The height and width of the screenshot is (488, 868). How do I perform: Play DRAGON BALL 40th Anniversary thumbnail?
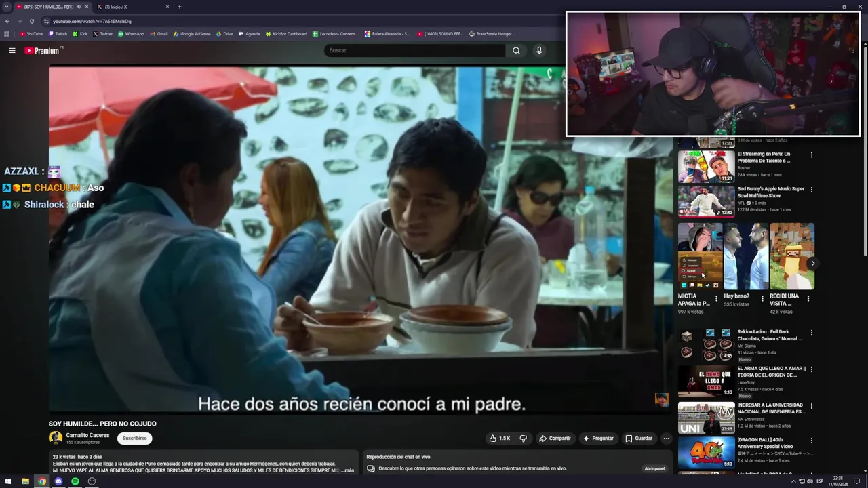[x=706, y=453]
